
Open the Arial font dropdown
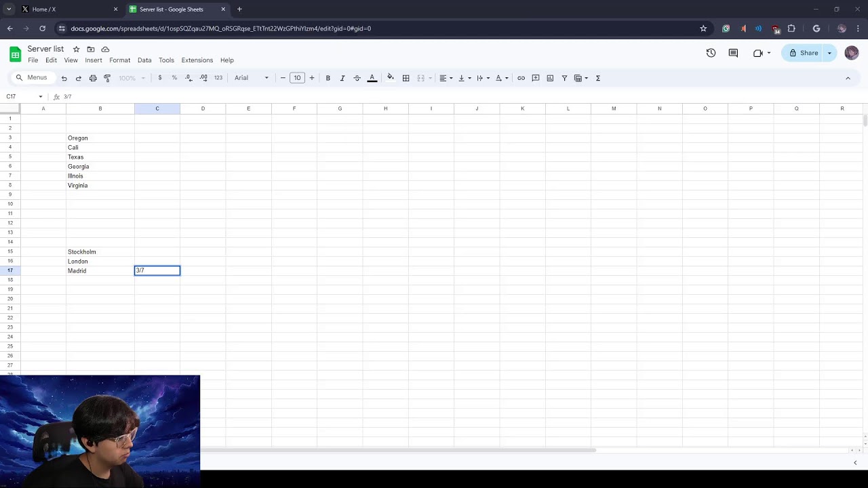pyautogui.click(x=252, y=78)
